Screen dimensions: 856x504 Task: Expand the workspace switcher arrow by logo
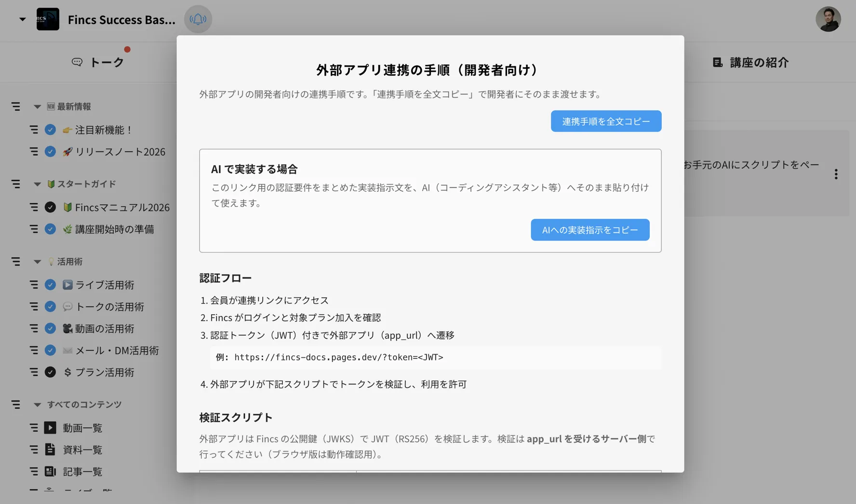(x=22, y=19)
